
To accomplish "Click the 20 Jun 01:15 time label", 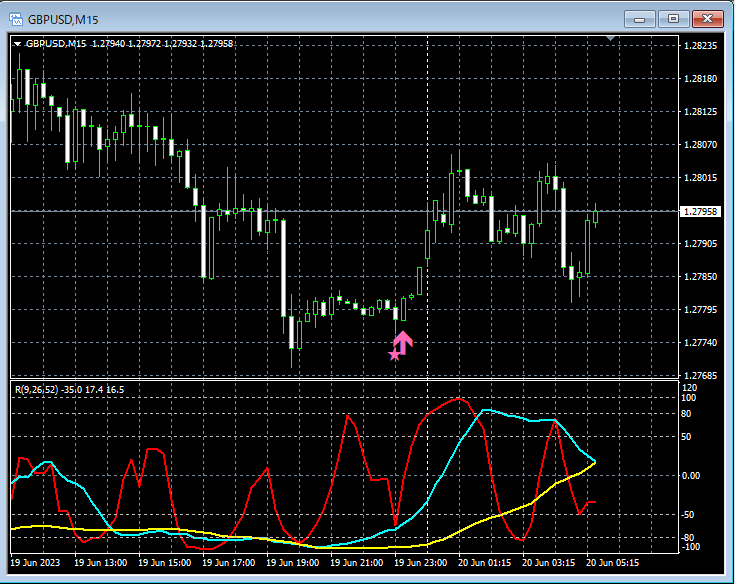I will tap(484, 562).
